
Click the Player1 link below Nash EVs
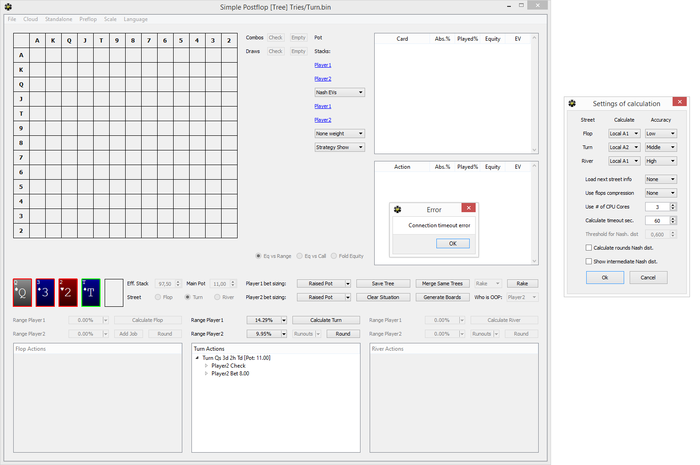click(x=323, y=106)
